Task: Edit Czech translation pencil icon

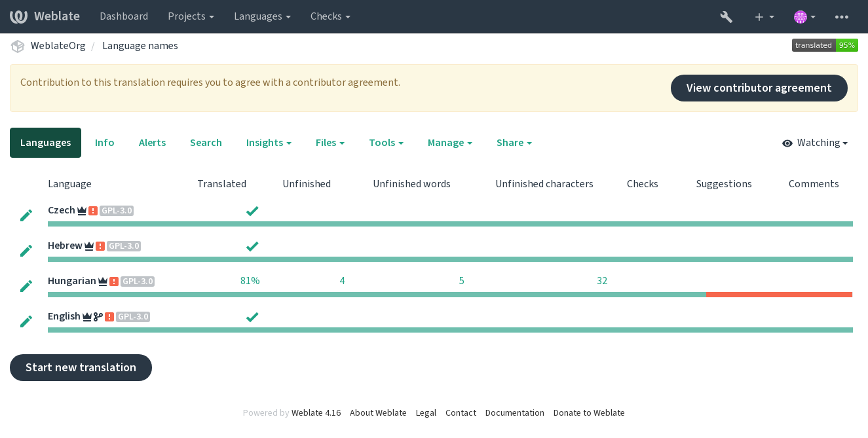Action: click(x=26, y=215)
